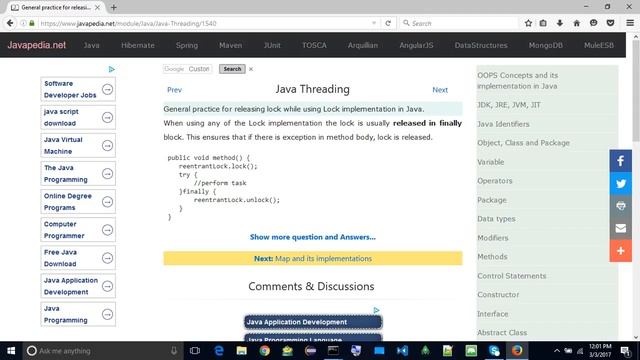Click the print icon on share bar
This screenshot has width=640, height=360.
(620, 206)
